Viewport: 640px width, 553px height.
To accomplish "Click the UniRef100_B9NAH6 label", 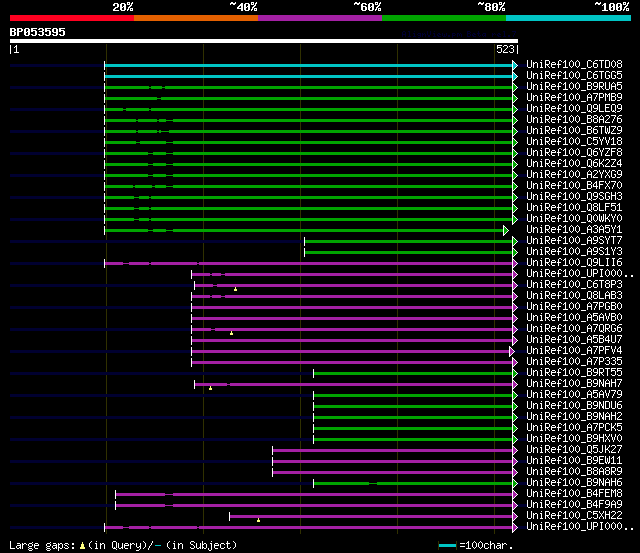I will [x=574, y=483].
